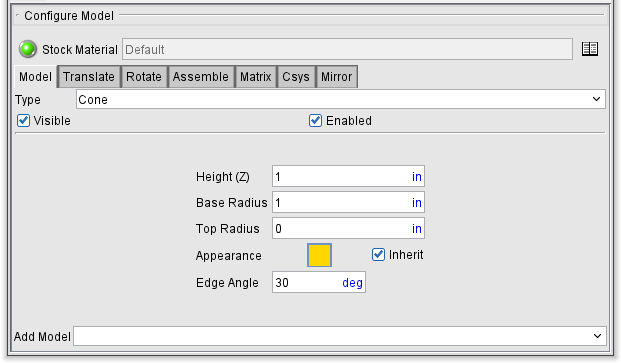Click the Edge Angle input field
The image size is (621, 363).
(318, 283)
